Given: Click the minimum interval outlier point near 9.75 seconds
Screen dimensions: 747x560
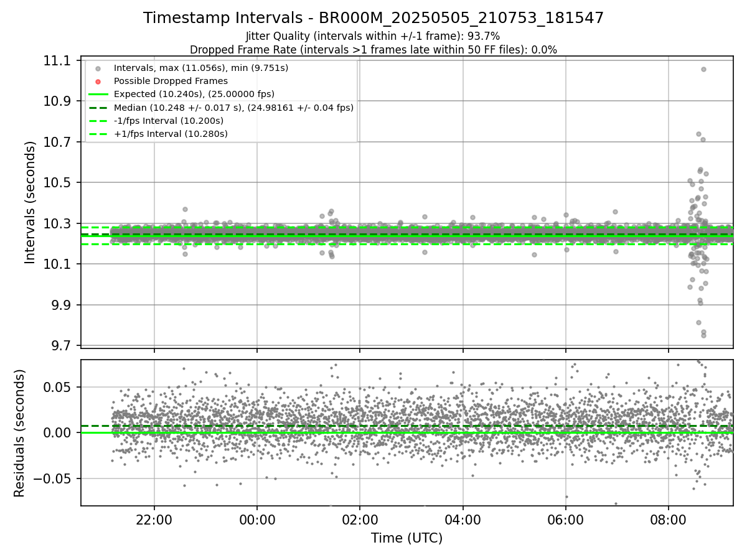Looking at the screenshot, I should (703, 335).
